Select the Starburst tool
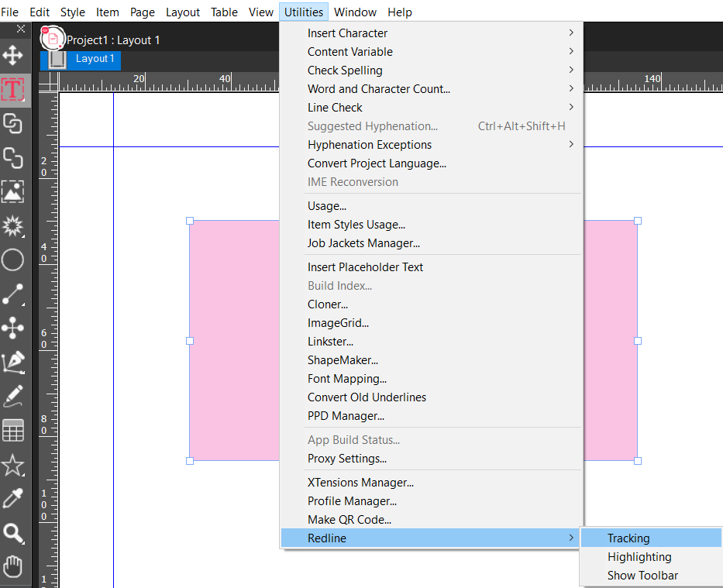 13,225
